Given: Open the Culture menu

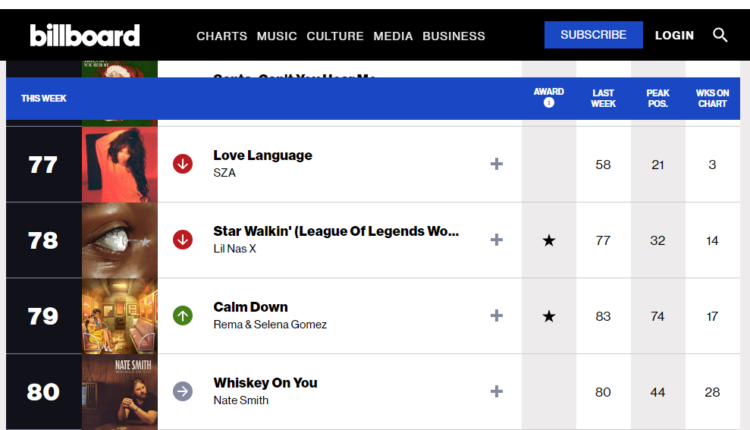Looking at the screenshot, I should click(x=335, y=36).
